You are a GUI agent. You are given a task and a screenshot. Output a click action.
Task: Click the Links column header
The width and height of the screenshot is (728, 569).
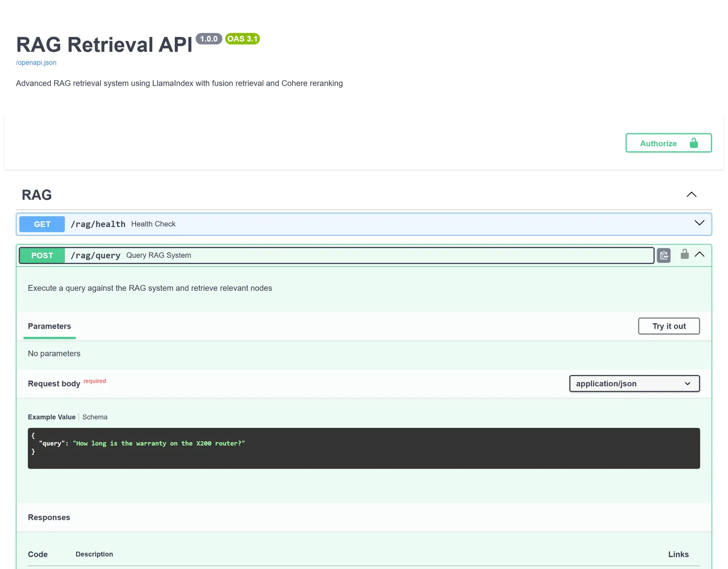coord(678,554)
